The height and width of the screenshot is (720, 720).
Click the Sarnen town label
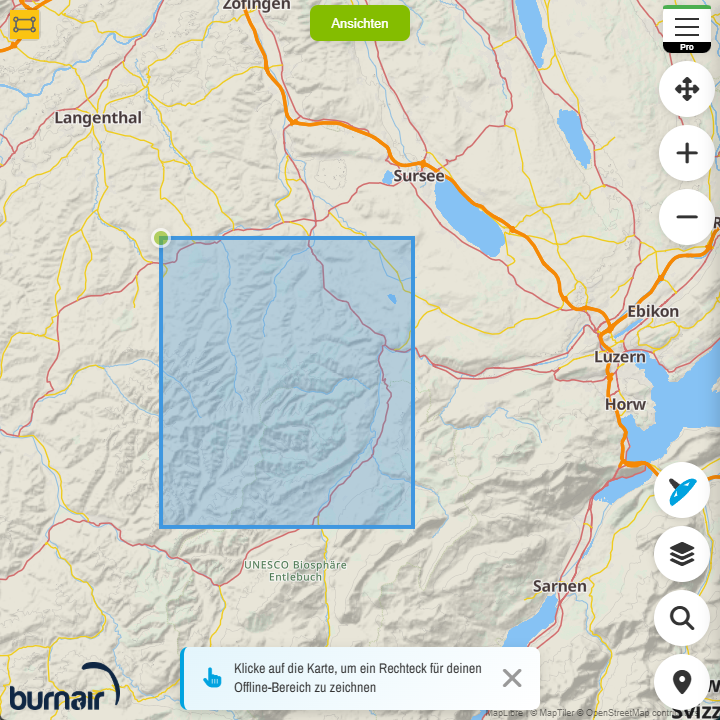coord(559,586)
